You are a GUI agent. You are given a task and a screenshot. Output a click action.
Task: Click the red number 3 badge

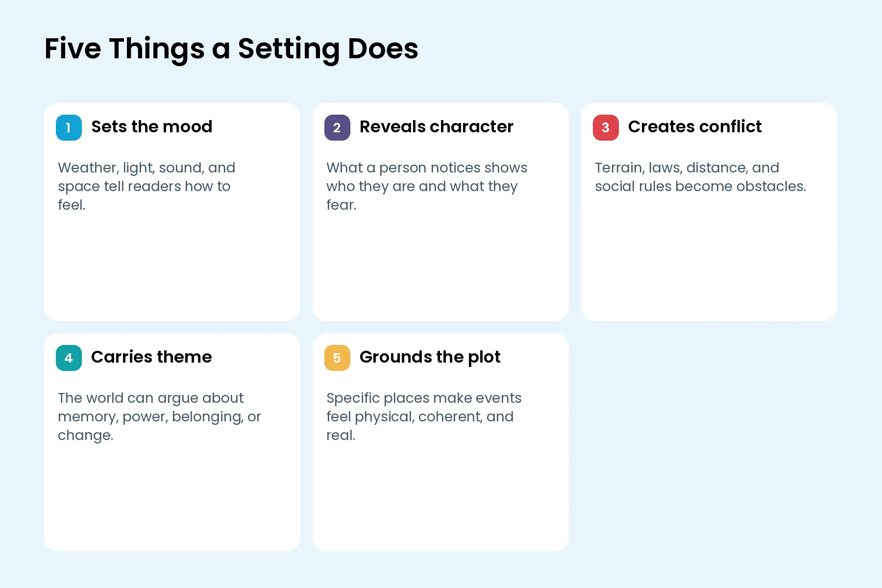(606, 127)
